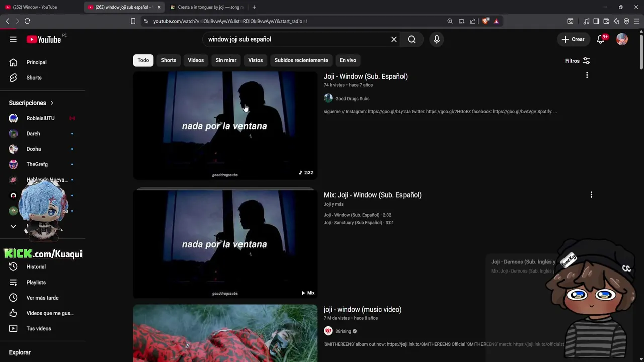This screenshot has width=644, height=362.
Task: Open Ver más tarde list
Action: point(42,298)
